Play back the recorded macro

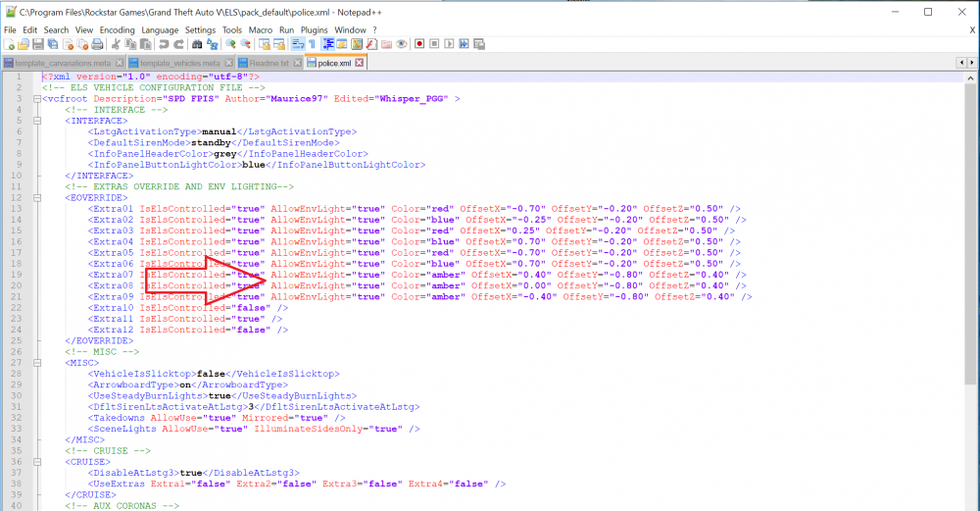coord(449,44)
